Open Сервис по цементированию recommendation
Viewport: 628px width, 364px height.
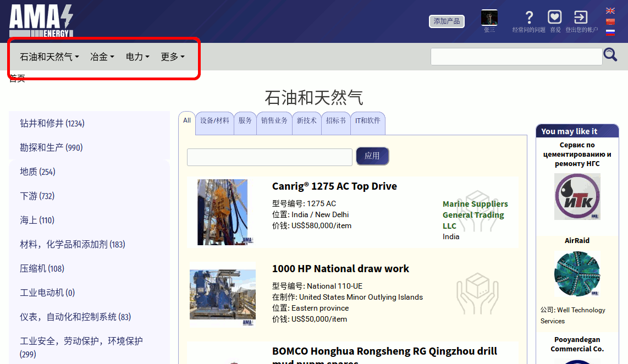point(577,154)
